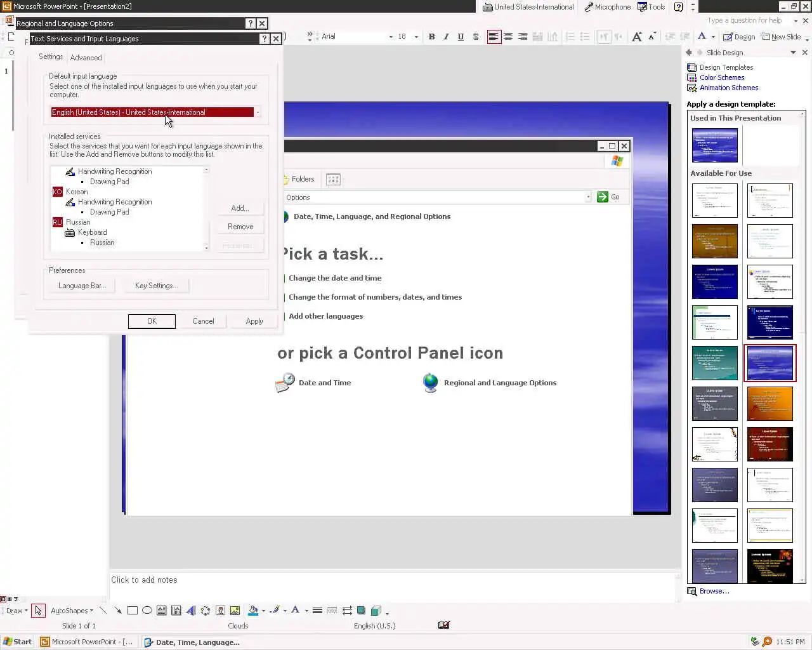Go back in Slide Design task pane

[689, 53]
